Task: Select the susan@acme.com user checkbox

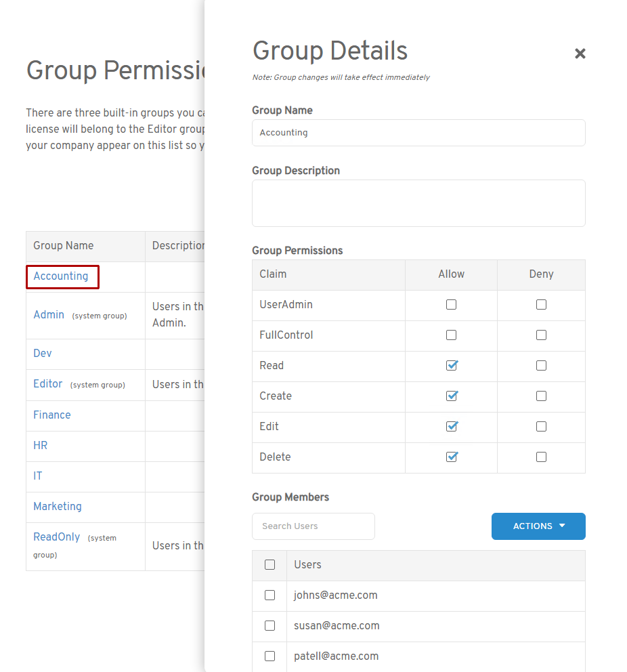Action: pos(269,626)
